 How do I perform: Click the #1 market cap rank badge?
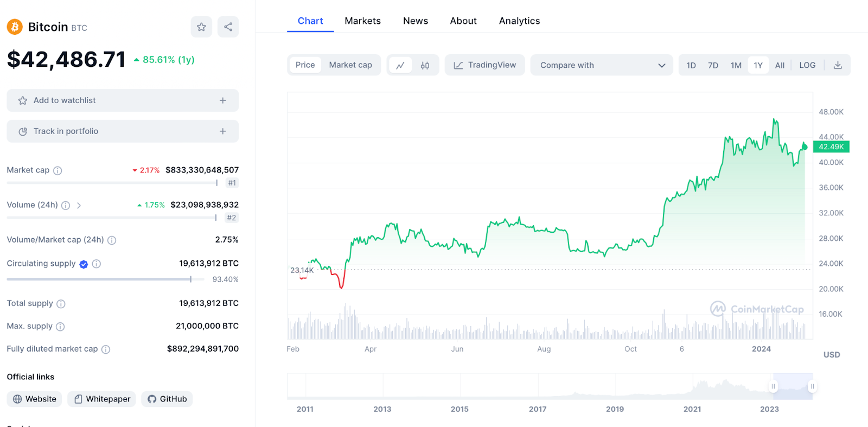[x=232, y=183]
